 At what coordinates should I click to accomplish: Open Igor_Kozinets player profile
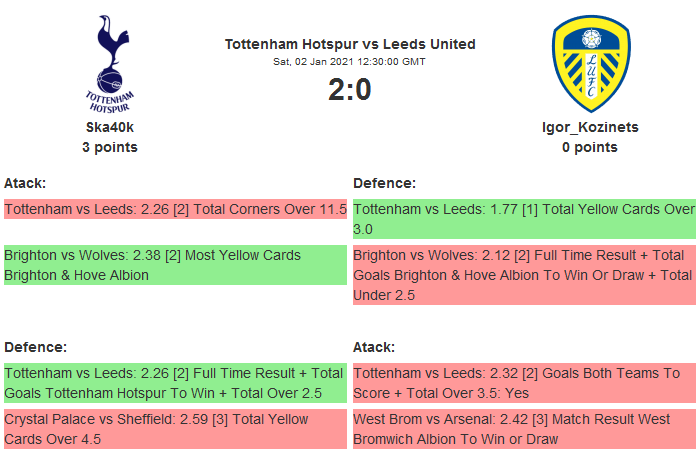(x=590, y=127)
